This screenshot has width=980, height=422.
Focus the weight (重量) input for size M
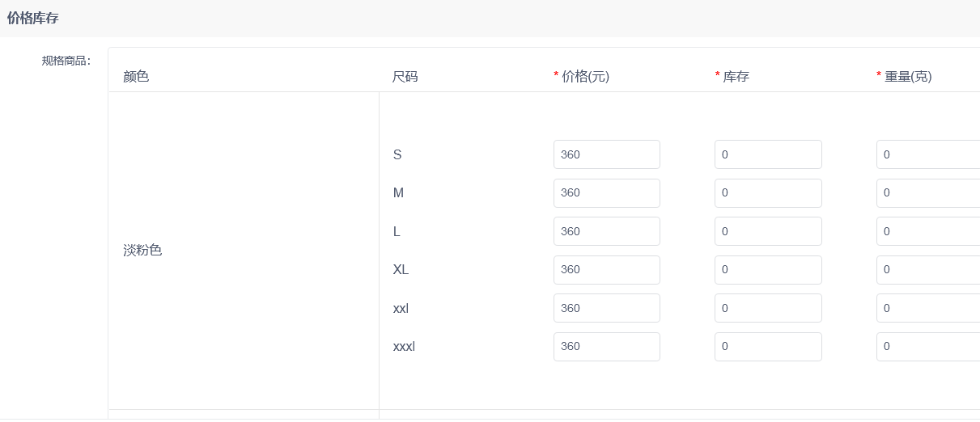point(927,193)
